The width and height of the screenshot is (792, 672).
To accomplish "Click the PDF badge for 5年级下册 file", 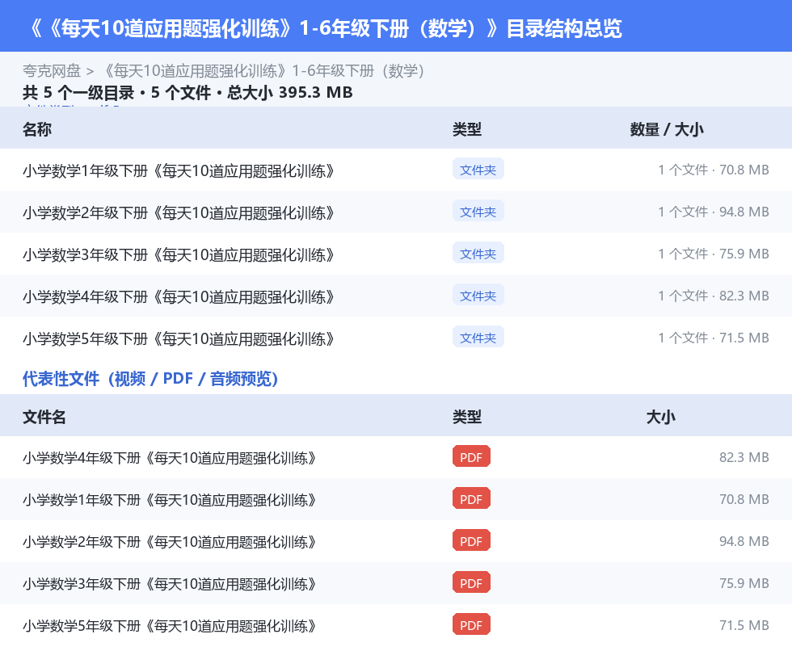I will coord(471,624).
